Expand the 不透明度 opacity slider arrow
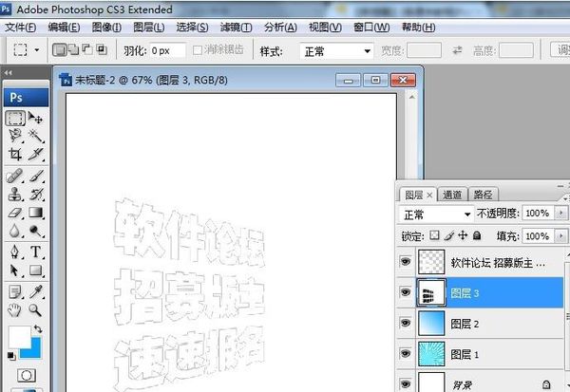This screenshot has height=392, width=570. click(x=561, y=213)
